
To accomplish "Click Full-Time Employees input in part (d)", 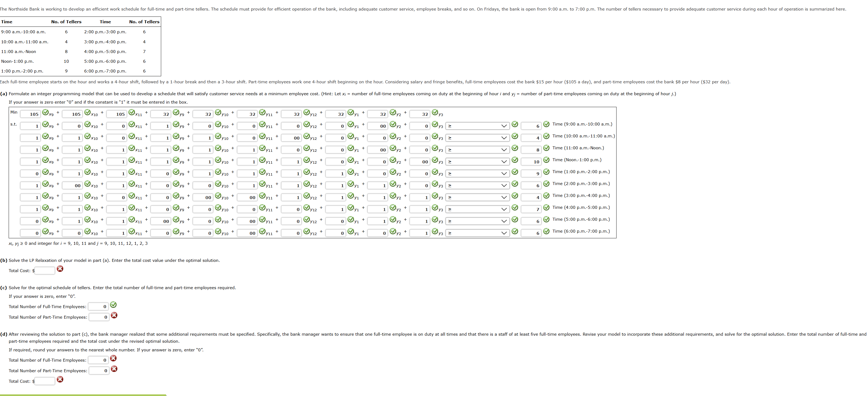I will coord(98,360).
